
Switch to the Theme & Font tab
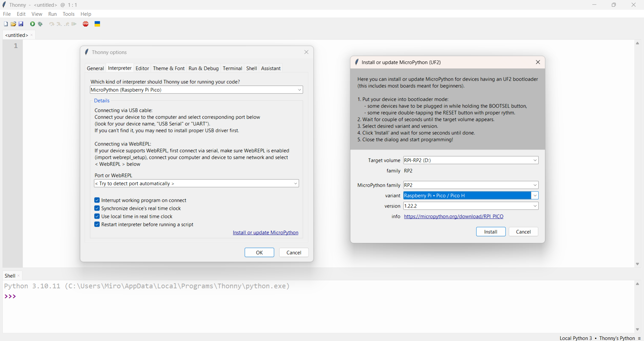pyautogui.click(x=169, y=68)
